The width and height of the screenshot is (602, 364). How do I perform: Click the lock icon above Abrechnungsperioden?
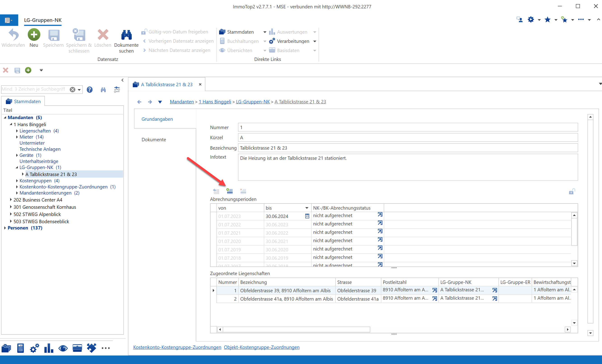click(572, 191)
